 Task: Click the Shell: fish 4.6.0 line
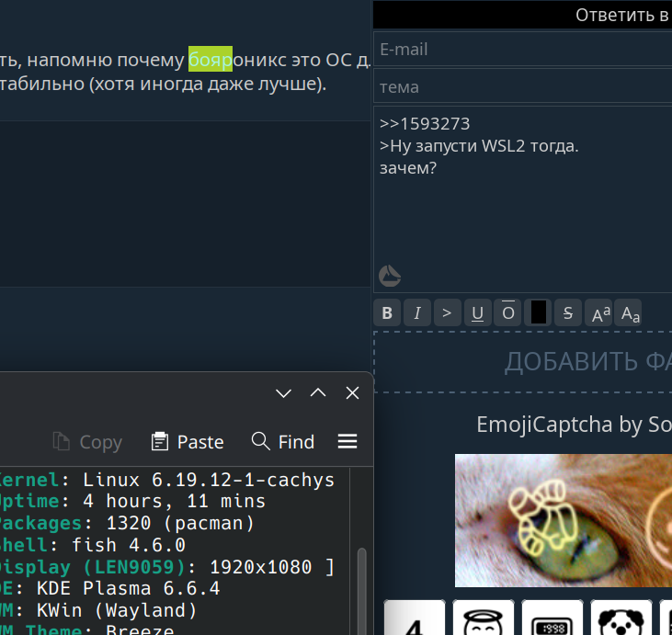pyautogui.click(x=93, y=545)
